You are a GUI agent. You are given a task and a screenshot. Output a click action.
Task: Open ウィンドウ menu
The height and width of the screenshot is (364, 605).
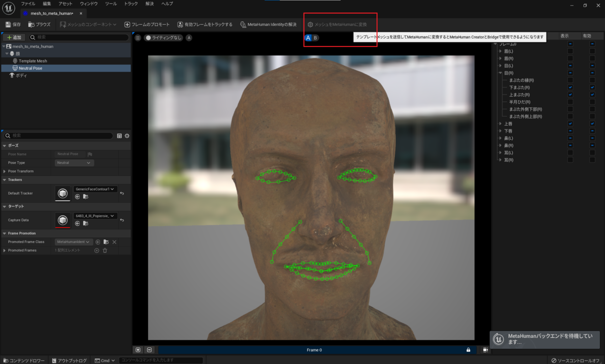pos(89,4)
